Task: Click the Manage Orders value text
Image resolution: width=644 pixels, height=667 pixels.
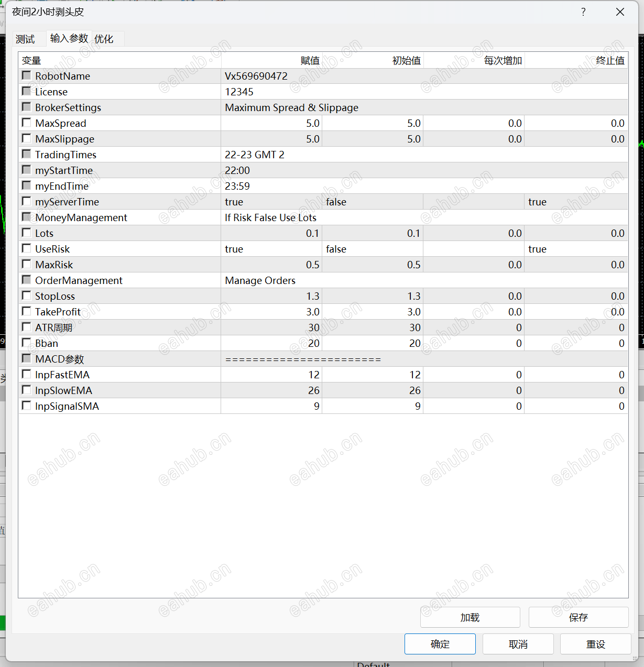Action: 260,280
